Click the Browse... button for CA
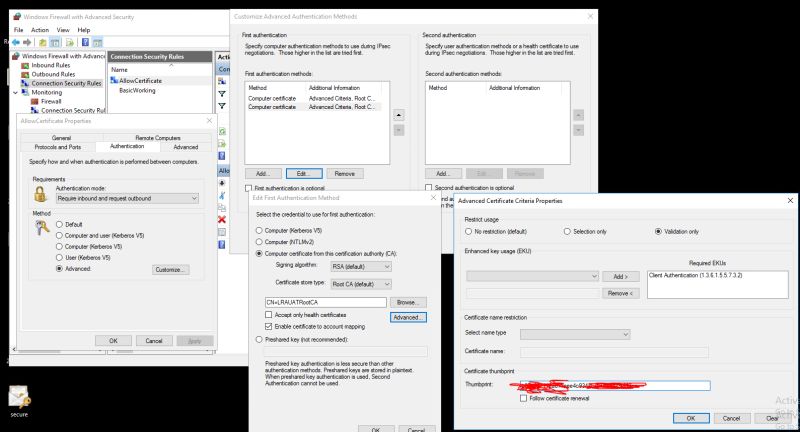Viewport: 800px width, 432px height. [x=408, y=302]
